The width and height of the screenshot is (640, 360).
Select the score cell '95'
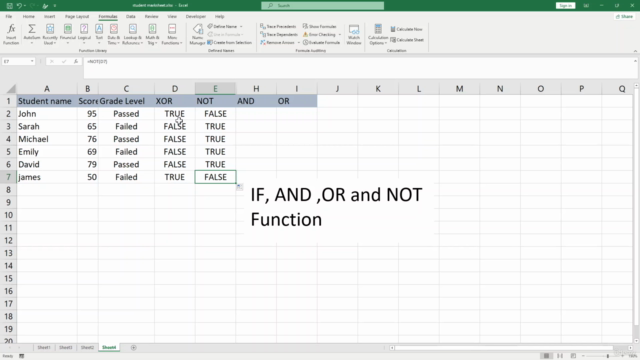87,114
